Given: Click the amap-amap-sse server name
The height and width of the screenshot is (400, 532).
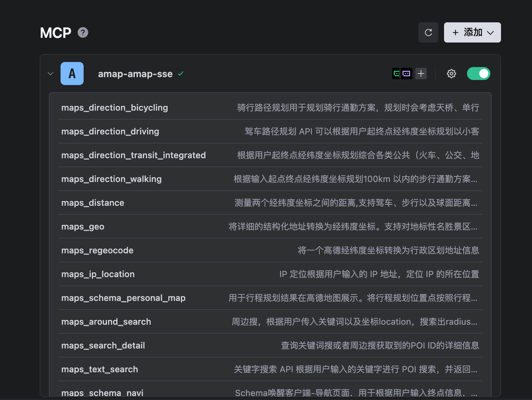Looking at the screenshot, I should click(x=135, y=74).
